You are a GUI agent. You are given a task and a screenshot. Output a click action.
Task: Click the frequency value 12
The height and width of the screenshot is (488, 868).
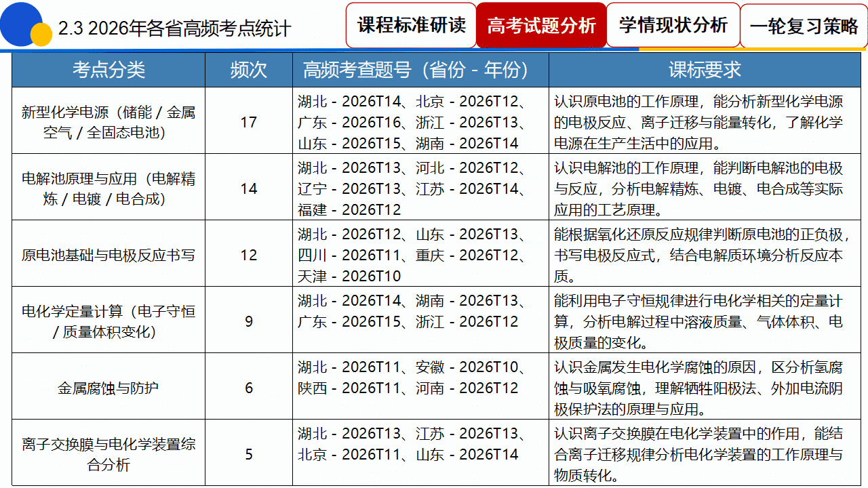click(249, 255)
